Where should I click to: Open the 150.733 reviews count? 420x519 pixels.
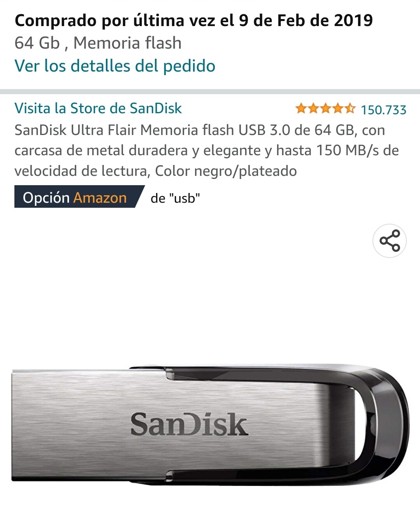[x=383, y=110]
